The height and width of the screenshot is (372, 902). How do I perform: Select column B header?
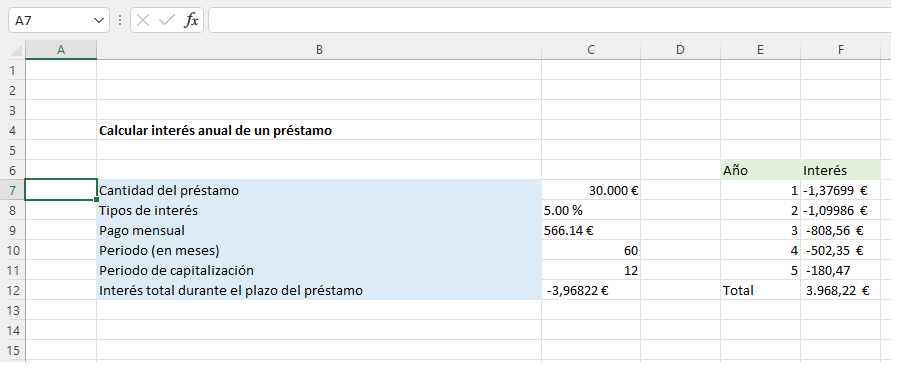pos(319,51)
